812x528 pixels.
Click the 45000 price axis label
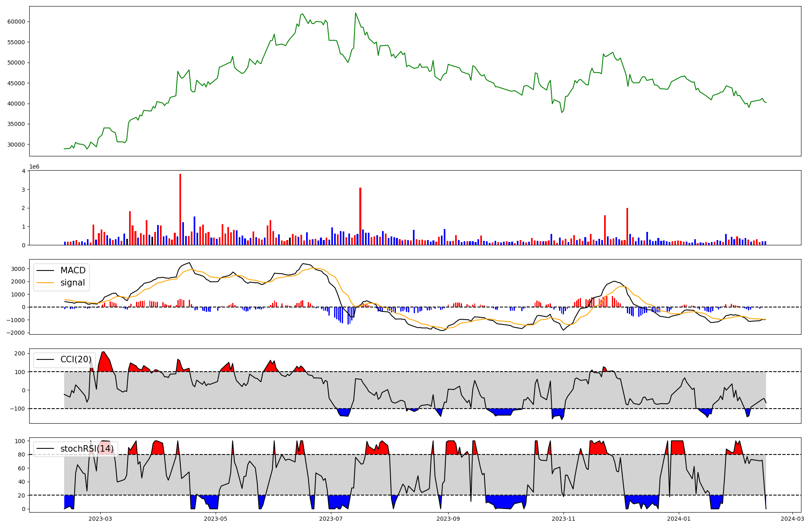[16, 83]
